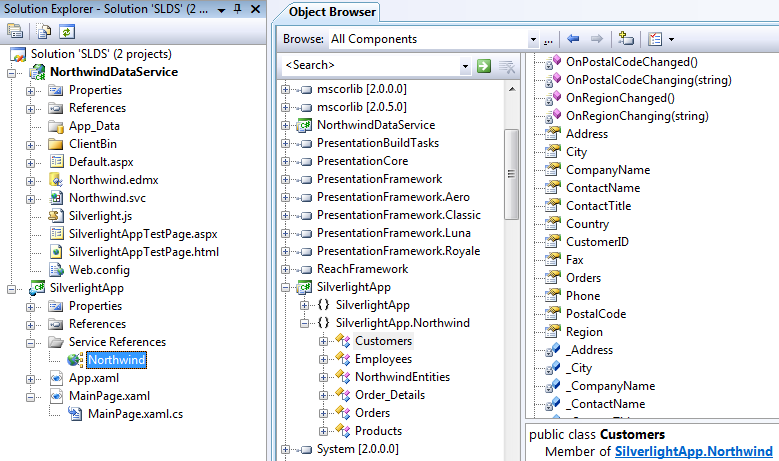Select the CustomerID property member
This screenshot has width=779, height=461.
(597, 242)
